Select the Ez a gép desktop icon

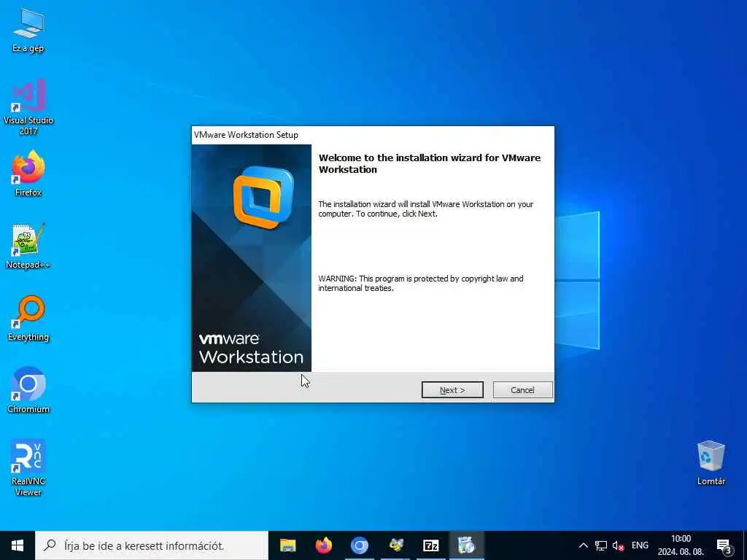(28, 30)
